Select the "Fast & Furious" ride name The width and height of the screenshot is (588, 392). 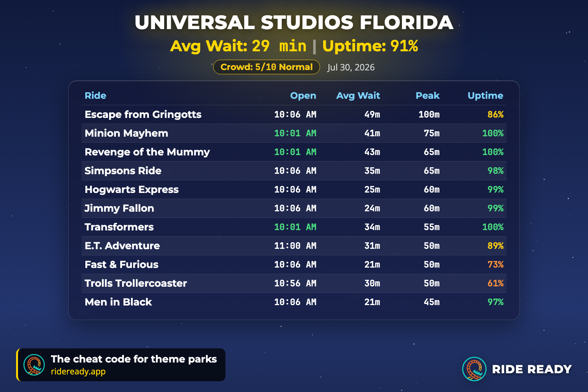click(121, 265)
